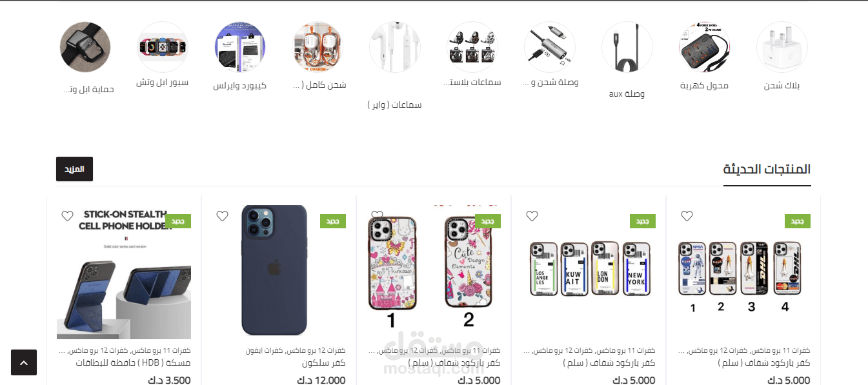
Task: Open the حماية ابل وتش watch protection category icon
Action: [x=85, y=47]
